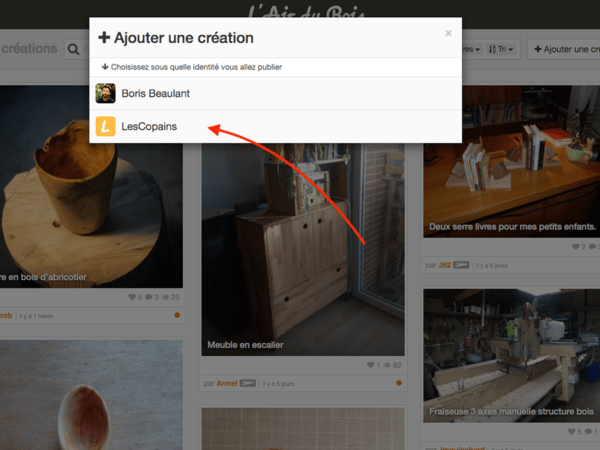600x450 pixels.
Task: Close the Ajouter une création dialog
Action: pos(448,33)
